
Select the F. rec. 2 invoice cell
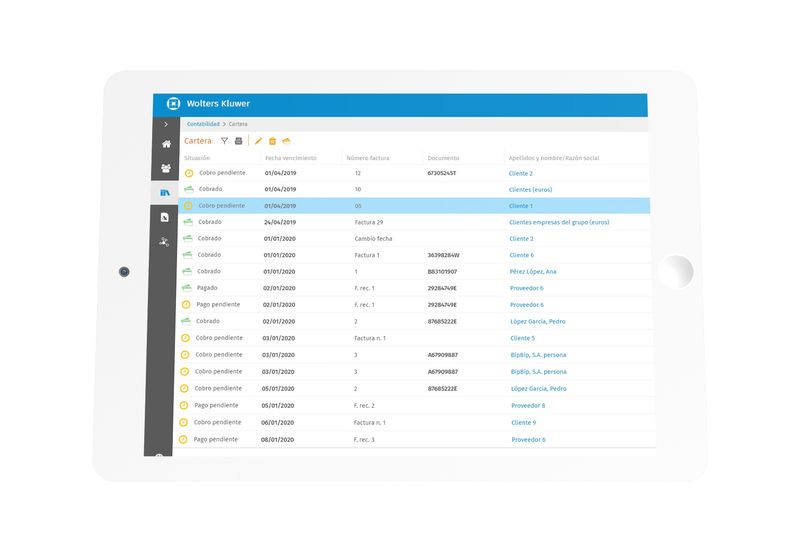[364, 406]
